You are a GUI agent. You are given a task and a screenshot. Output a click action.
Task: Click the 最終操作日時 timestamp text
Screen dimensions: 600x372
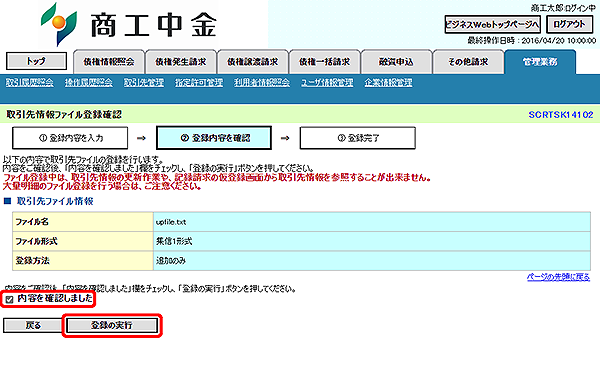[x=532, y=41]
